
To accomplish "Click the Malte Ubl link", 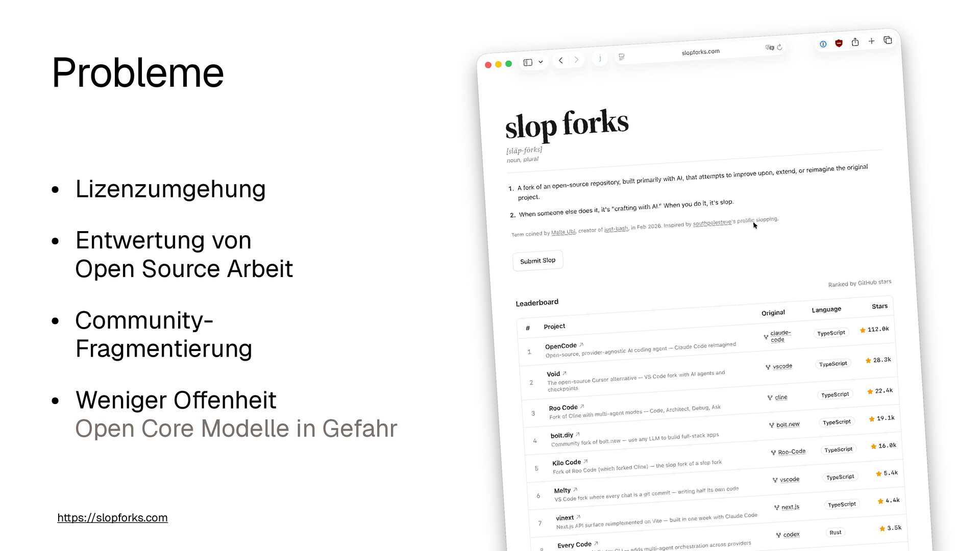I will [x=562, y=232].
